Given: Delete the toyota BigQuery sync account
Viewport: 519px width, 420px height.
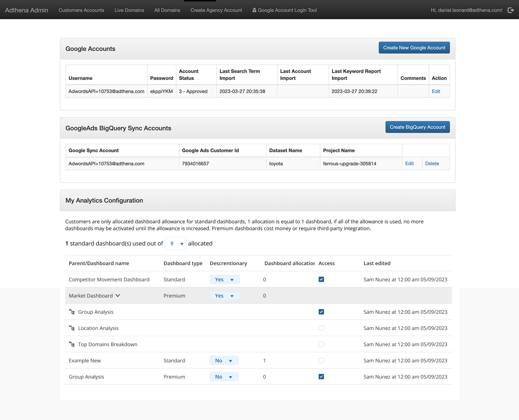Looking at the screenshot, I should point(432,164).
